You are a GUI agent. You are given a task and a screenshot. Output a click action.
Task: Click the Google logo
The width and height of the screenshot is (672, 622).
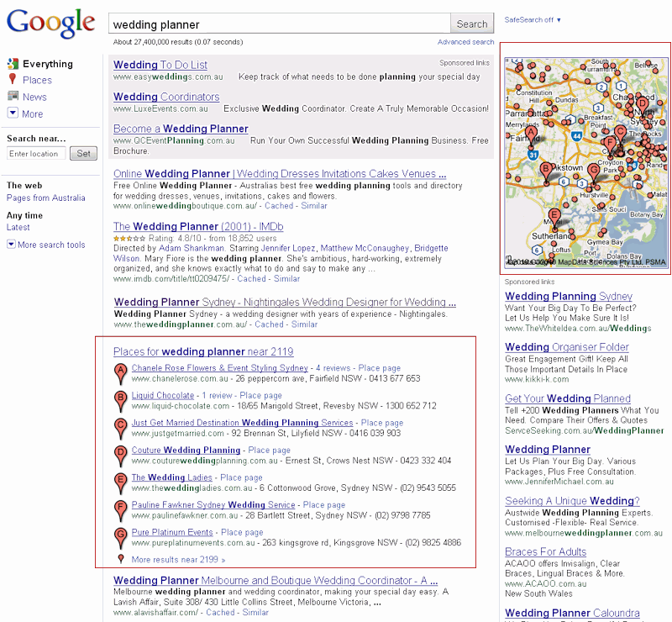click(50, 24)
